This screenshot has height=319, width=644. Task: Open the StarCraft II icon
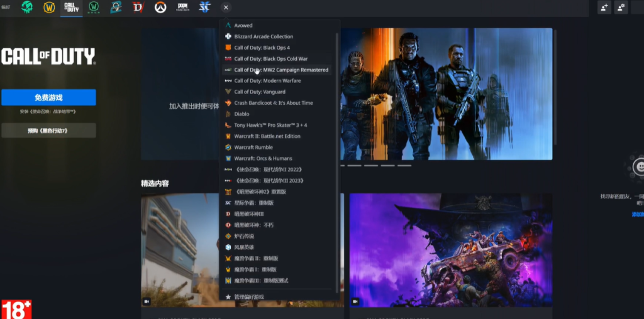[x=205, y=8]
